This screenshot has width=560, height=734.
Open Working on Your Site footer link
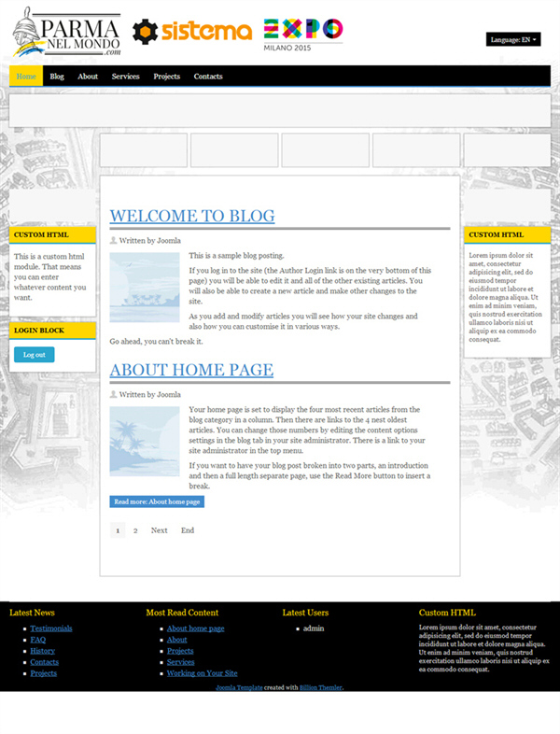coord(202,673)
